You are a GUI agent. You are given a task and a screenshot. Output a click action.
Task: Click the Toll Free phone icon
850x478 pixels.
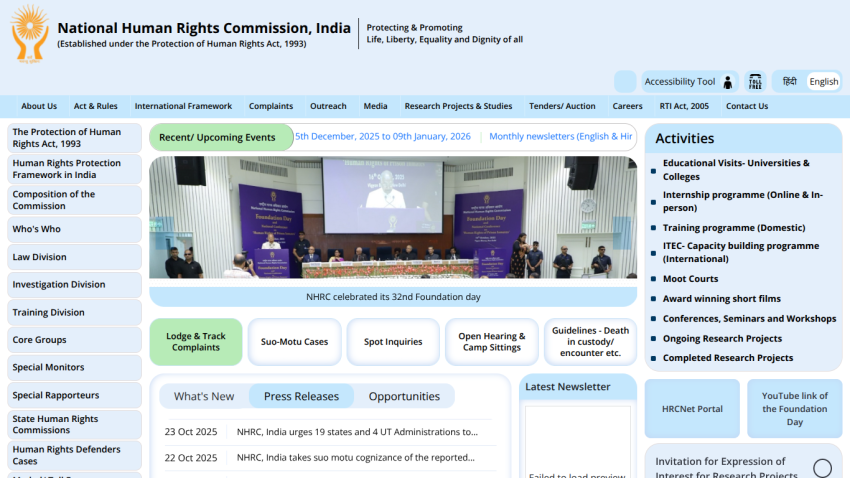click(x=755, y=81)
